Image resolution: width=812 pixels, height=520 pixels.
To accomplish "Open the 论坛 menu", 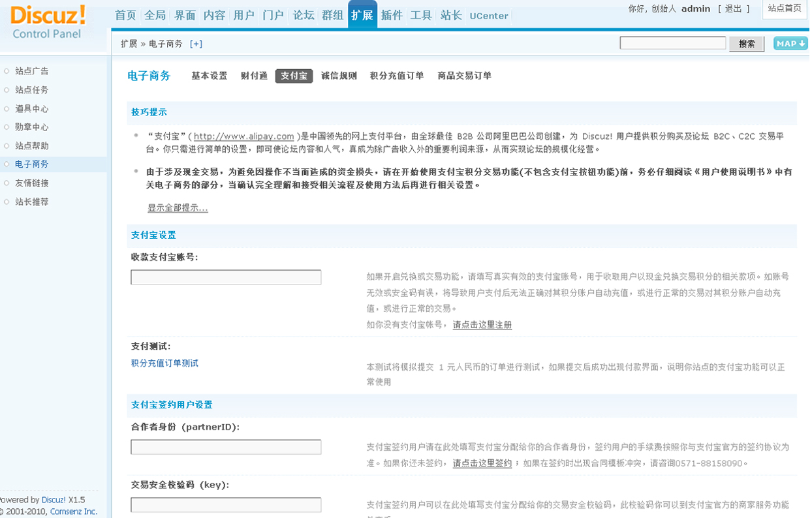I will [x=304, y=15].
